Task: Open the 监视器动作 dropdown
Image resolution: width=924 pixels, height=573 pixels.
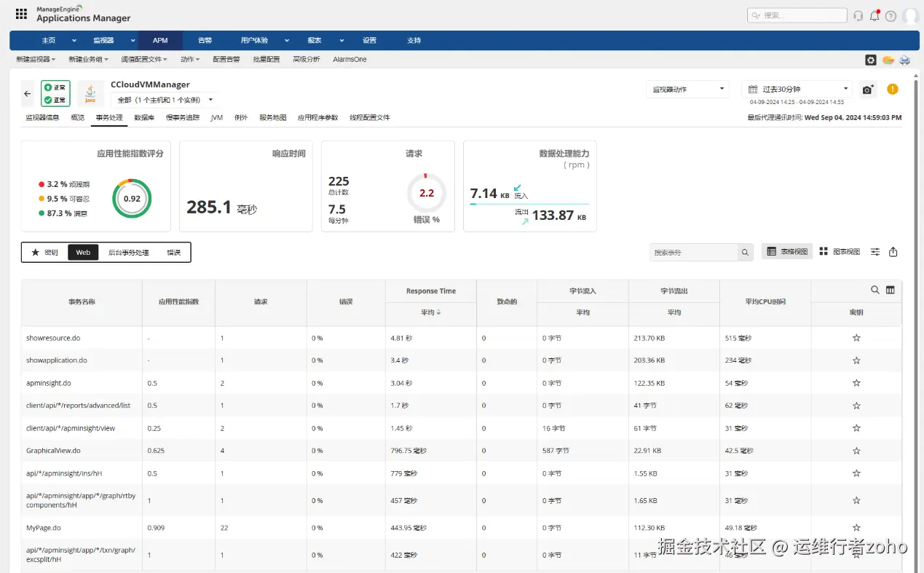Action: click(687, 89)
